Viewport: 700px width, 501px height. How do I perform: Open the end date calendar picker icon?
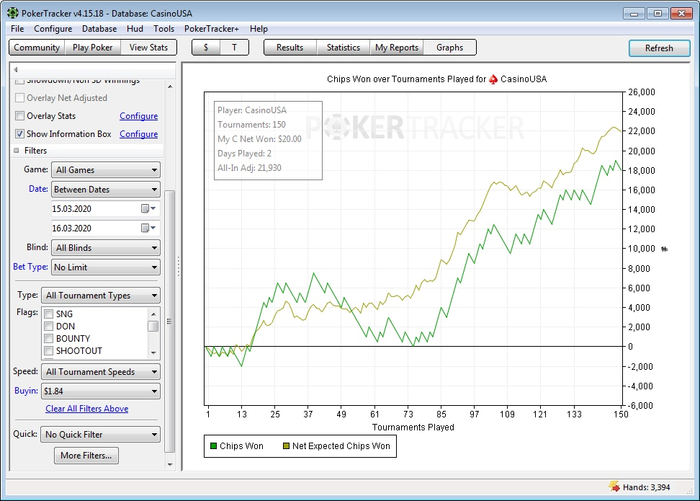[145, 228]
